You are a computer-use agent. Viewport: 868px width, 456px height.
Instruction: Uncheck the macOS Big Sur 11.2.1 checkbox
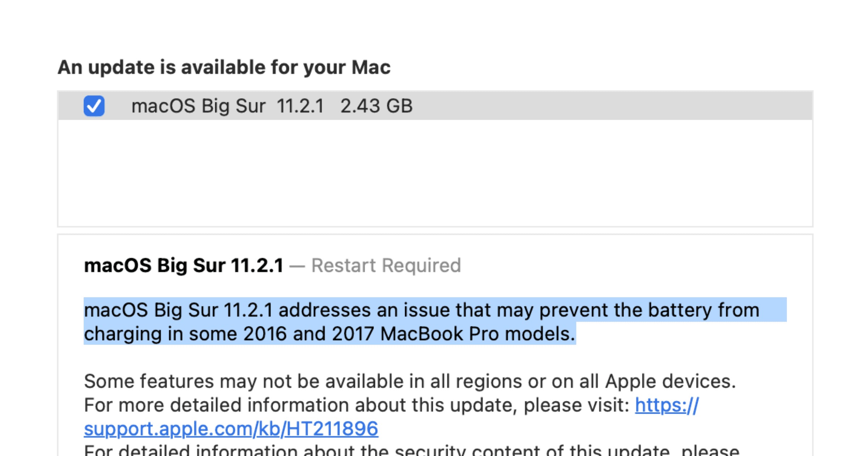tap(94, 106)
